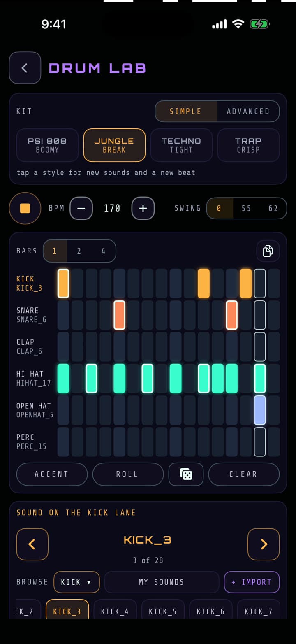Toggle step 5 on the snare lane
Image resolution: width=296 pixels, height=644 pixels.
[120, 315]
